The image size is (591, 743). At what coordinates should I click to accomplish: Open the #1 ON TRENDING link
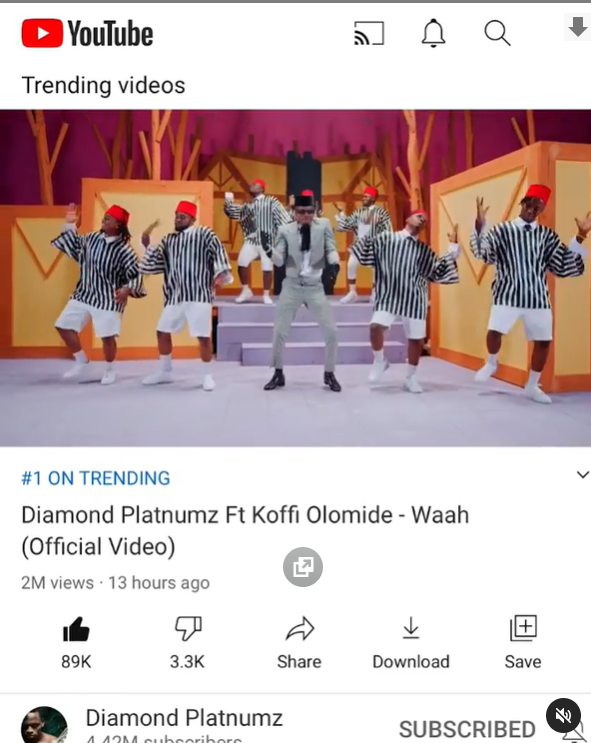click(96, 478)
